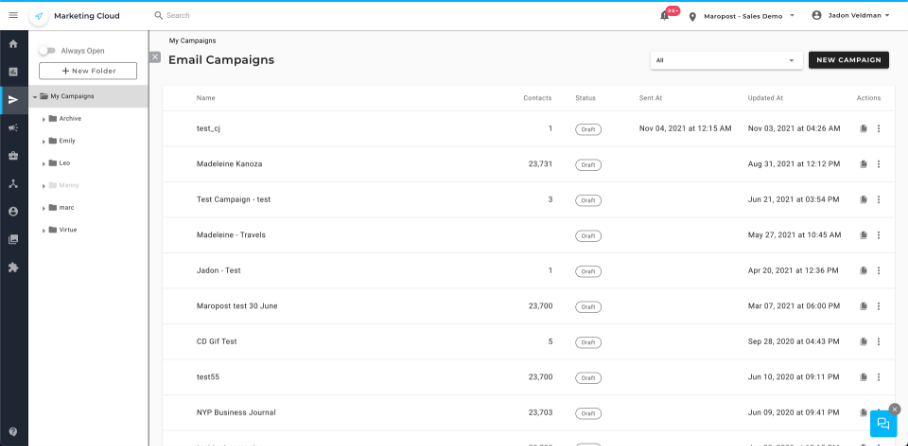This screenshot has width=908, height=446.
Task: Collapse the My Campaigns folder
Action: pos(35,97)
